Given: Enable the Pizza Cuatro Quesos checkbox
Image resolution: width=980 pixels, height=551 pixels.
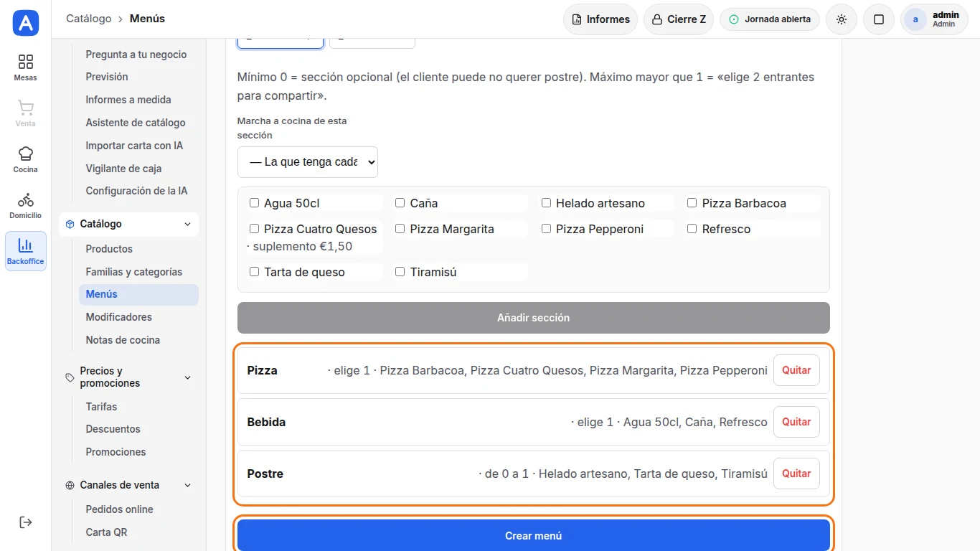Looking at the screenshot, I should (254, 229).
